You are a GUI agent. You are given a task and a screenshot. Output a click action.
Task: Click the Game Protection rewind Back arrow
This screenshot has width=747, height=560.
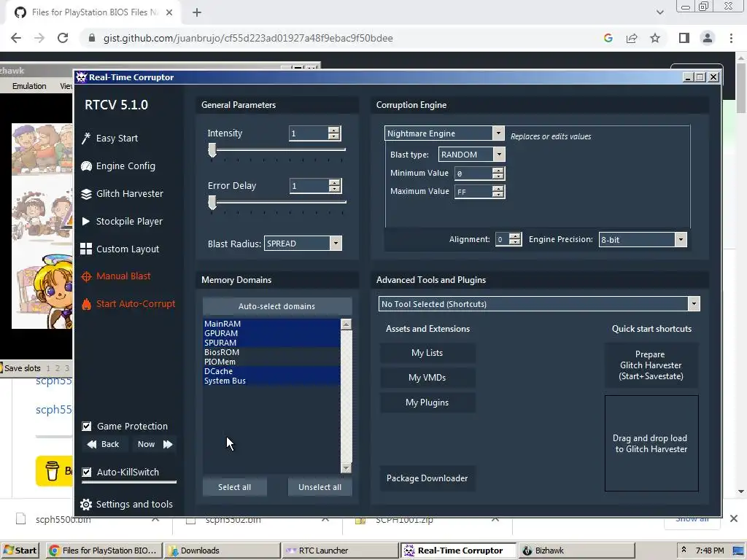(91, 444)
